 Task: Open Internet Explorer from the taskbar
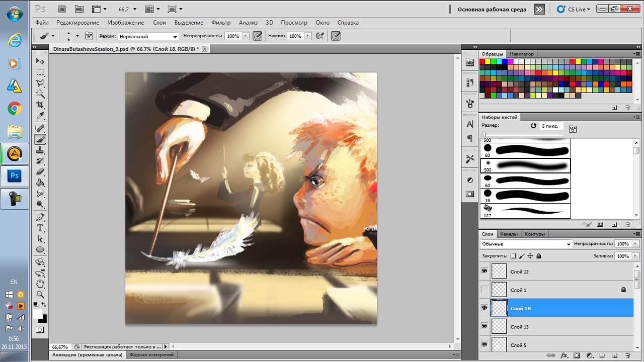pyautogui.click(x=14, y=41)
